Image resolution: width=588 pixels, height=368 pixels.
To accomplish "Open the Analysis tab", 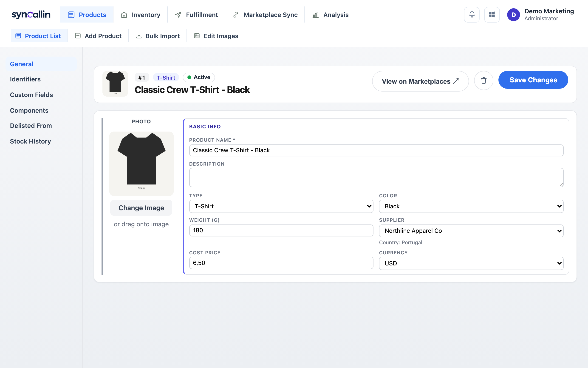I will click(331, 14).
